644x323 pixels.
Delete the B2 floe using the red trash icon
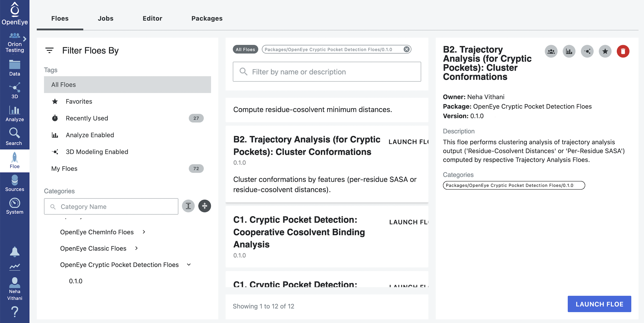(x=623, y=51)
